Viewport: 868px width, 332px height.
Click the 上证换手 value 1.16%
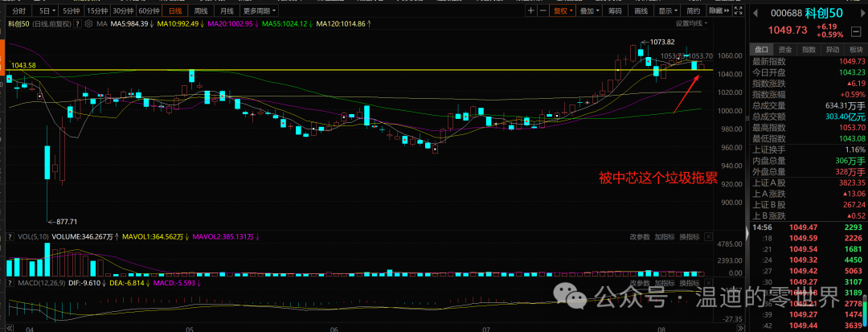click(x=856, y=150)
